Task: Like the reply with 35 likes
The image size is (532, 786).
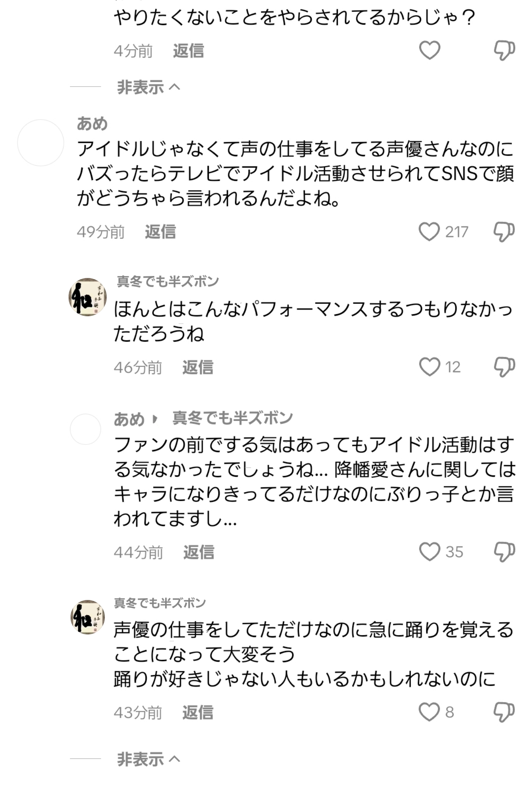Action: [430, 552]
